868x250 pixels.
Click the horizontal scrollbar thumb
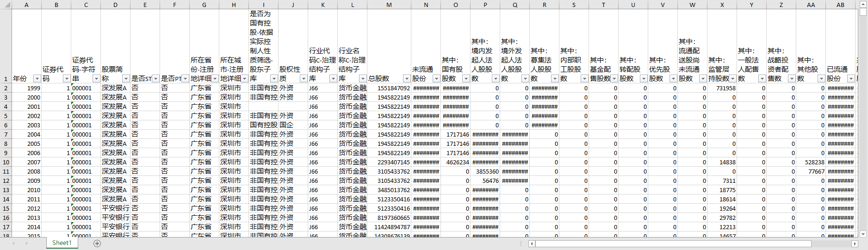click(x=673, y=244)
